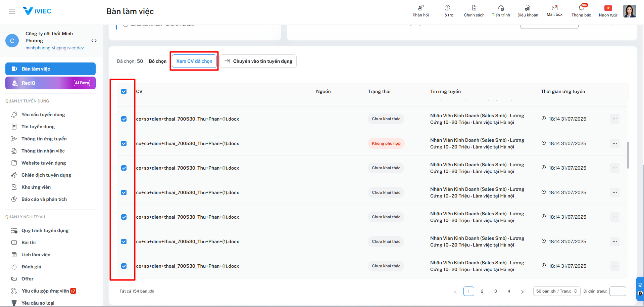Image resolution: width=644 pixels, height=307 pixels.
Task: Toggle the select-all checkbox in table header
Action: click(124, 91)
